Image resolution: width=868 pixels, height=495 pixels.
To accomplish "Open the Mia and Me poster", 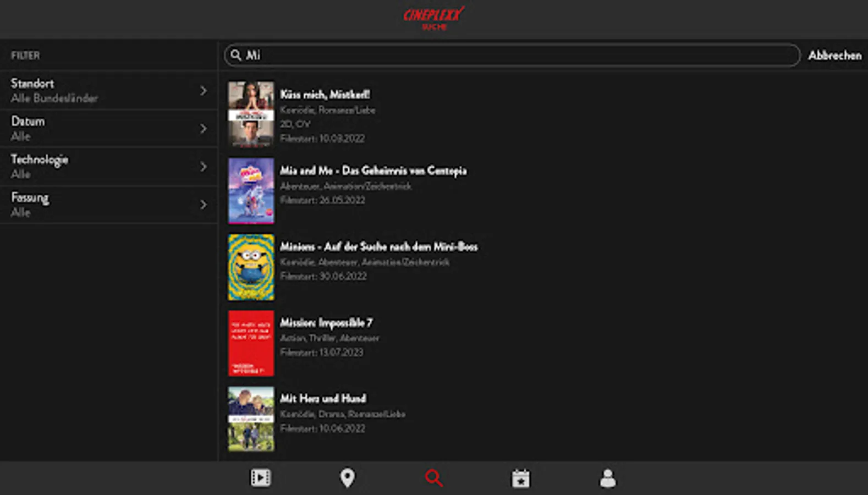I will (x=251, y=191).
